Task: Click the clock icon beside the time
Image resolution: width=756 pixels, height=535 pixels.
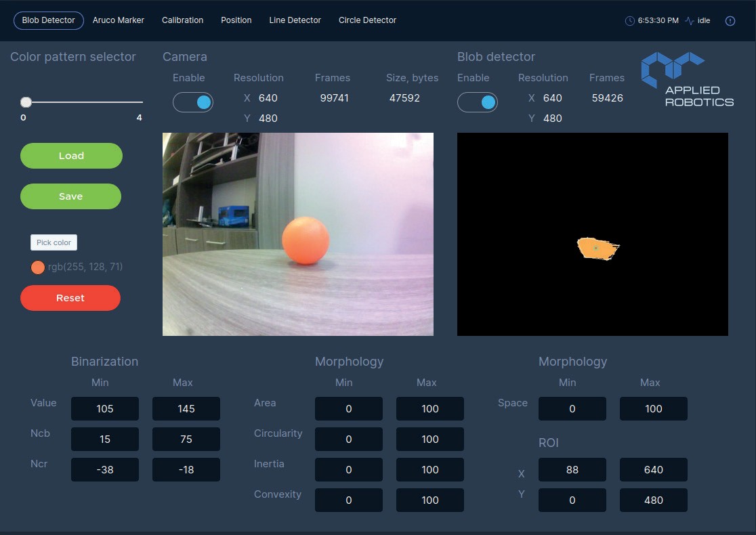Action: point(629,21)
